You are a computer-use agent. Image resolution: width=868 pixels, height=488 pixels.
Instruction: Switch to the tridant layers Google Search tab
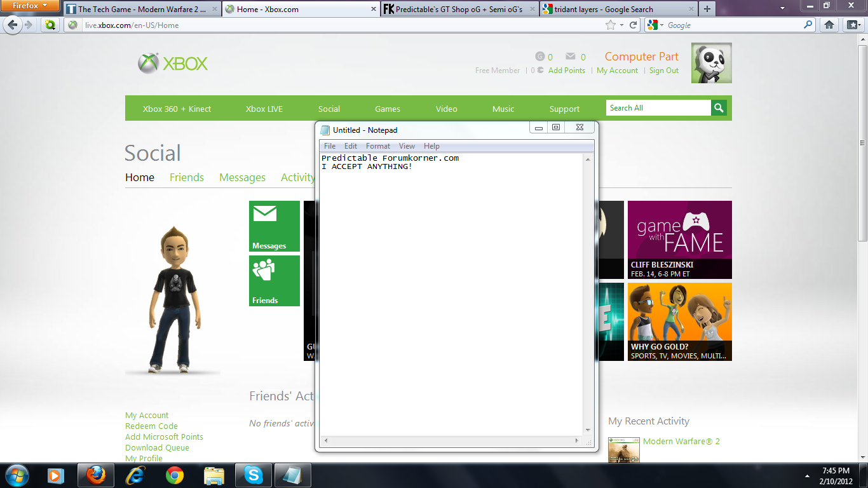coord(618,10)
